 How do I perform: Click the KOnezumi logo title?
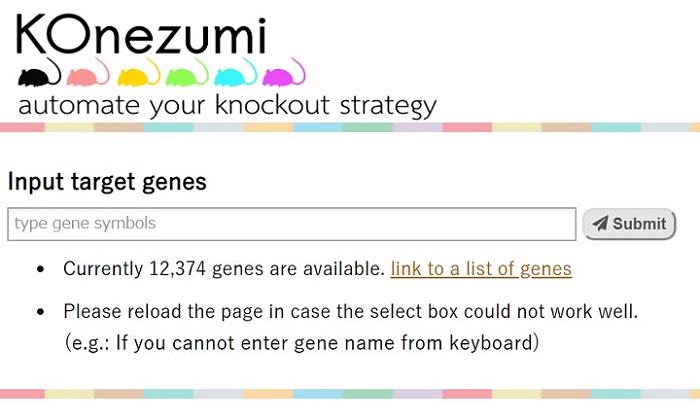pos(141,35)
